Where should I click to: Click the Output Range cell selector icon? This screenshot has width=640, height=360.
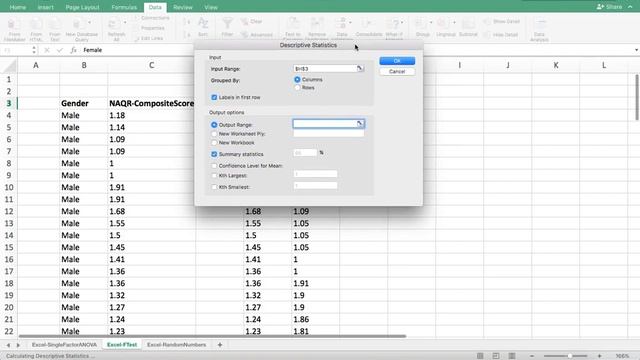click(360, 124)
